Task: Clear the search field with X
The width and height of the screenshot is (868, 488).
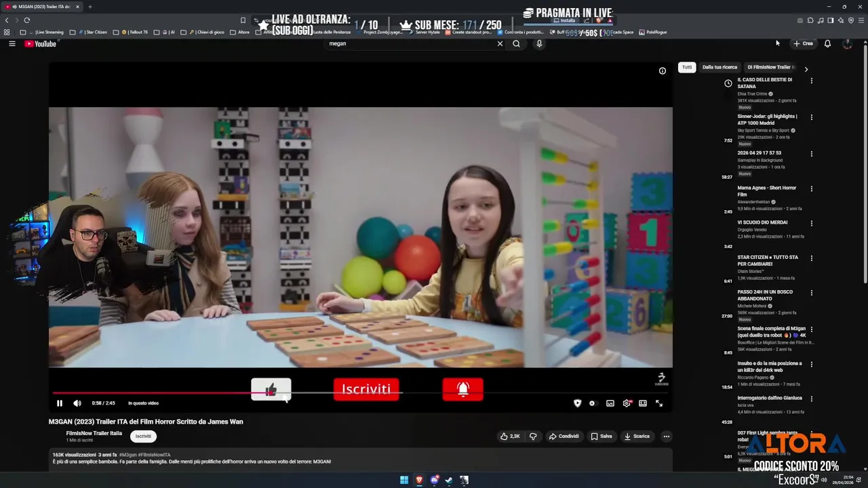Action: [500, 43]
